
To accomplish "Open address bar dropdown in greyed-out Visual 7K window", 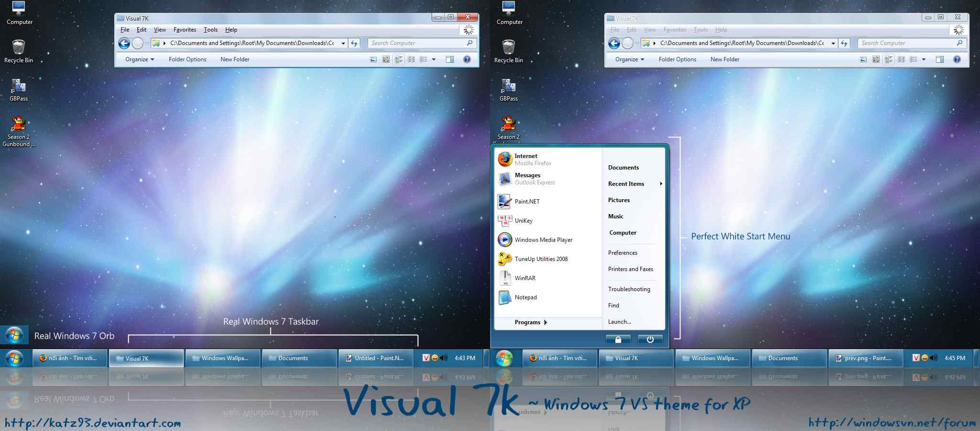I will coord(833,43).
